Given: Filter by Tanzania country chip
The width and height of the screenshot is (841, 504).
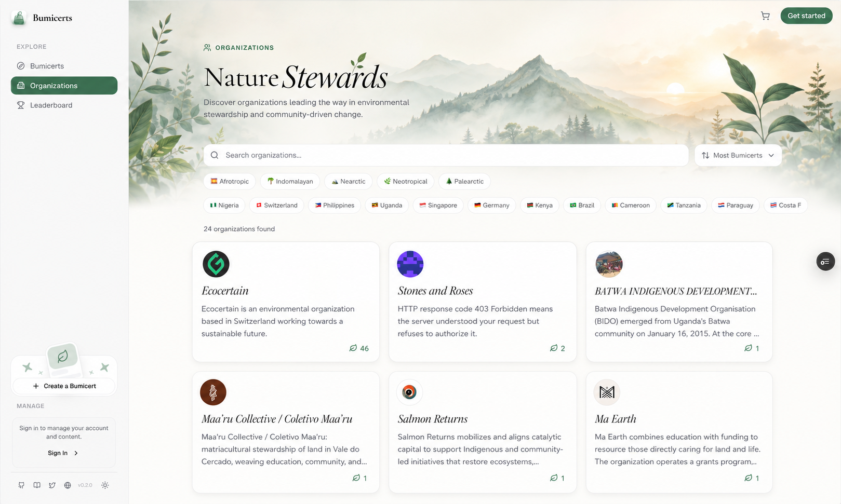Looking at the screenshot, I should [684, 205].
